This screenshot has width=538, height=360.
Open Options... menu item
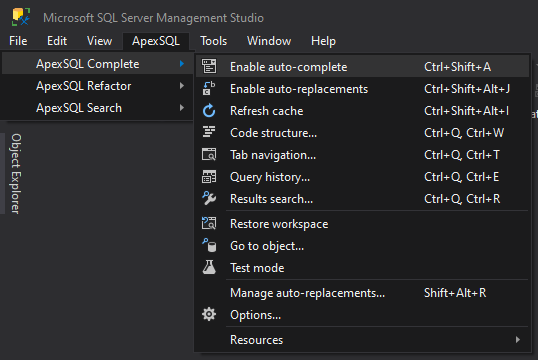(362, 315)
